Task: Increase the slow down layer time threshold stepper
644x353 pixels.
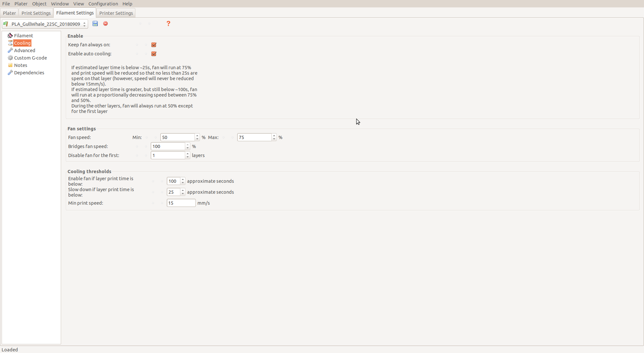Action: click(x=183, y=190)
